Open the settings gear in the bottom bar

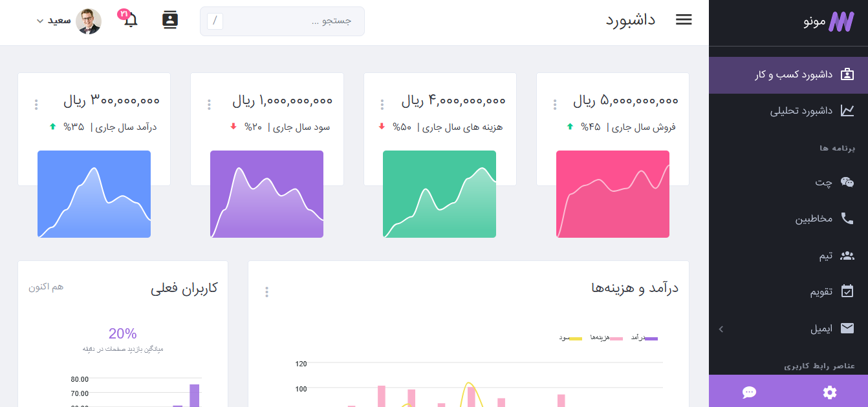[x=829, y=391]
